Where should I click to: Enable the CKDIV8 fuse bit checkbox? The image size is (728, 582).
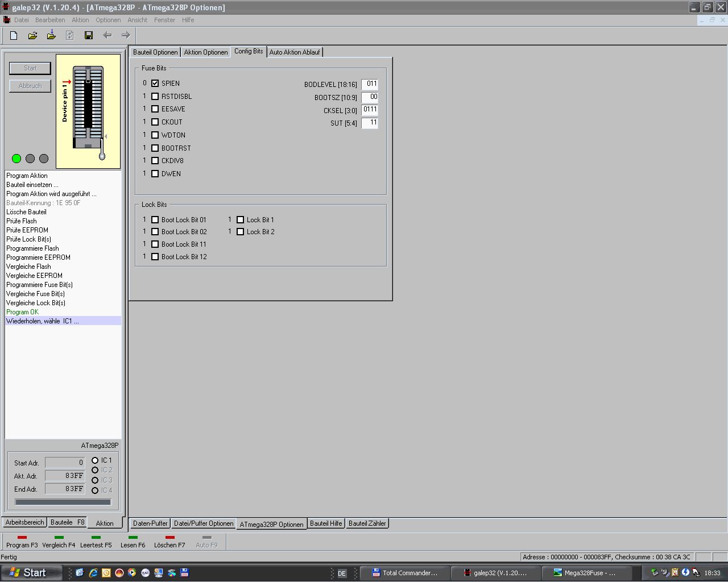[x=155, y=161]
